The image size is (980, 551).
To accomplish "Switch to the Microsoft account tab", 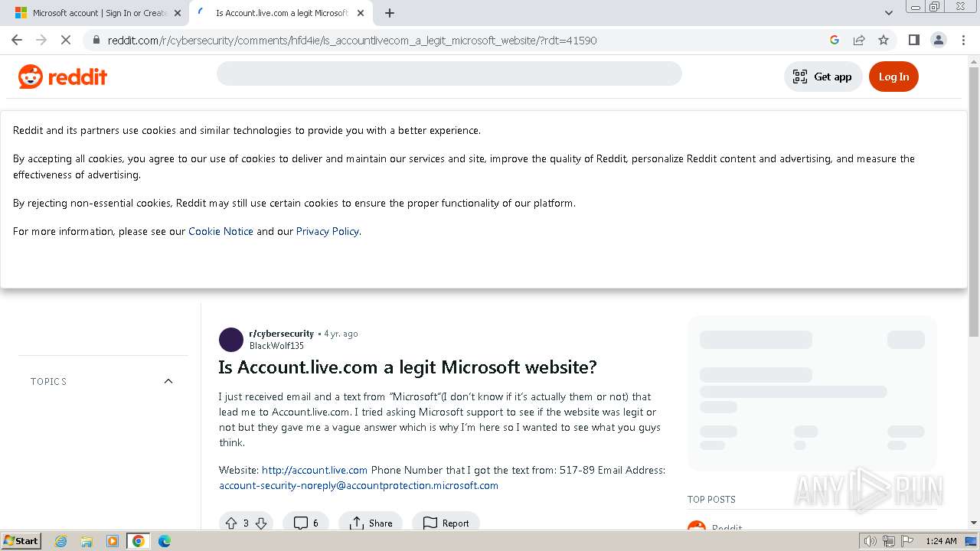I will (100, 13).
